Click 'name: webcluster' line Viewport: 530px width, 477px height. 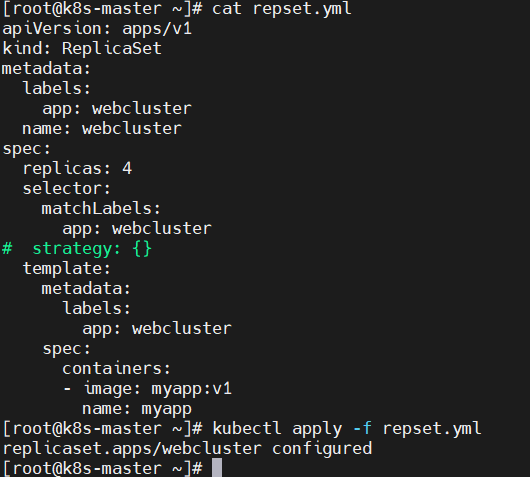102,128
